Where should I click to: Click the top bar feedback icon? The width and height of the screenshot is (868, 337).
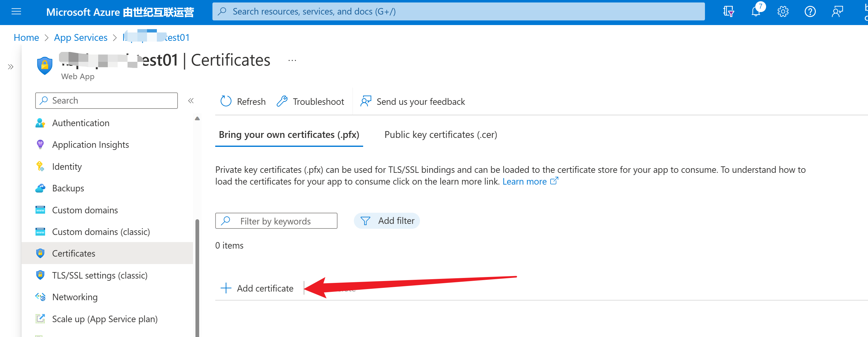[x=837, y=12]
